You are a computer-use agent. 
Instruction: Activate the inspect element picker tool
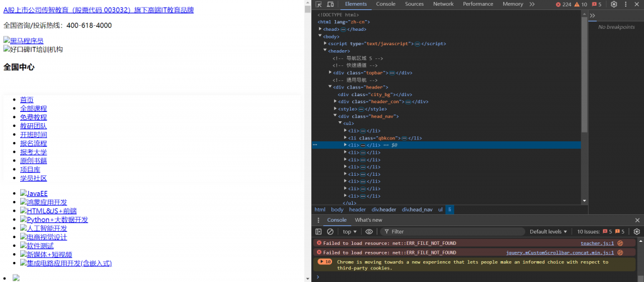click(x=319, y=4)
